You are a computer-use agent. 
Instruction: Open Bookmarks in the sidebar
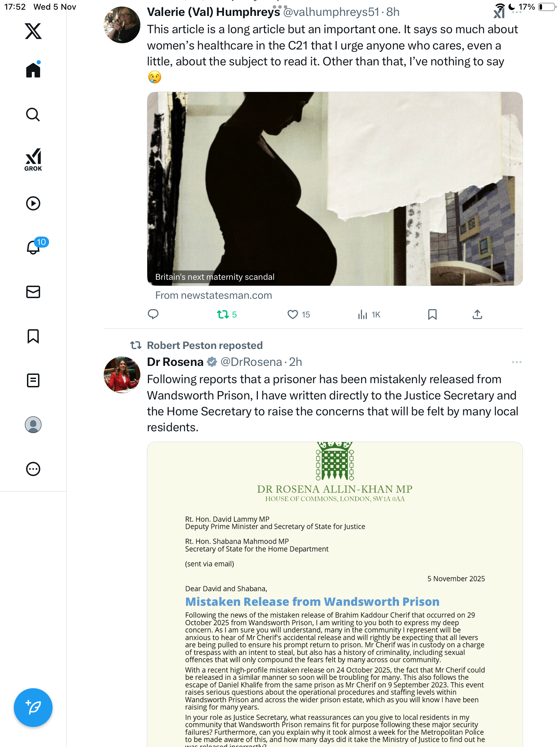(33, 336)
